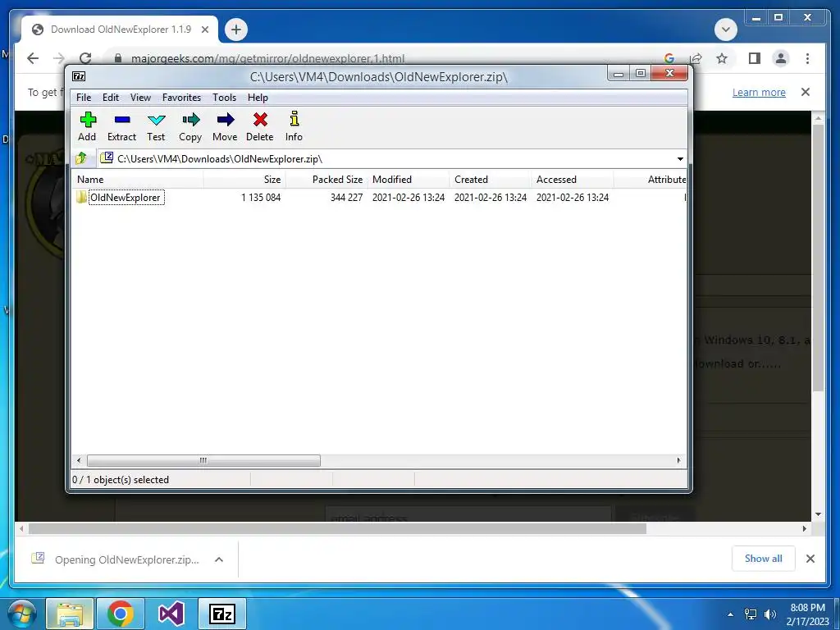
Task: Click '0 / 1 object(s) selected' status
Action: click(121, 479)
